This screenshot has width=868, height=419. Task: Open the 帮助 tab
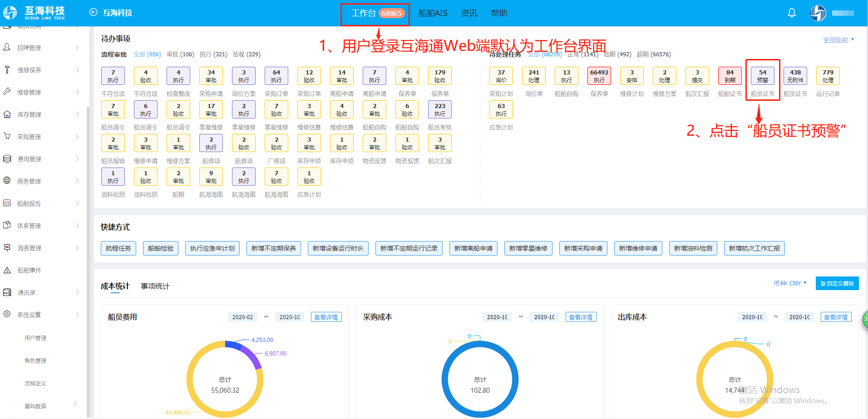point(499,13)
